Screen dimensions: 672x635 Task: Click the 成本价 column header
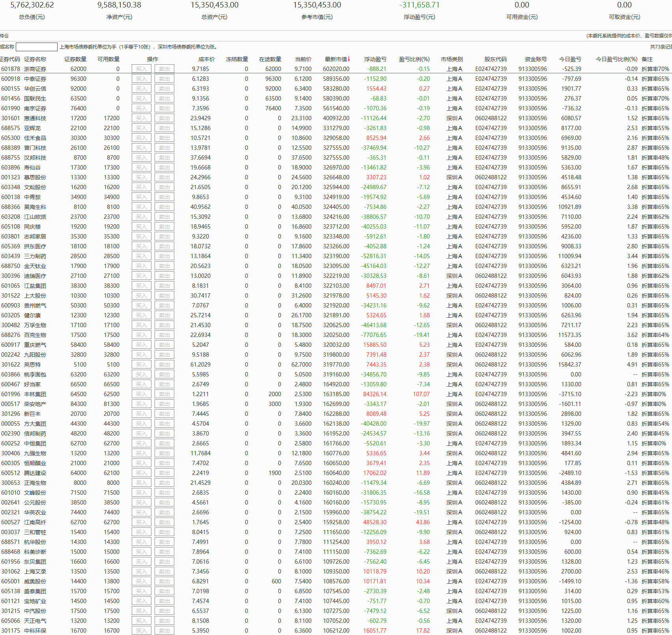pos(206,59)
